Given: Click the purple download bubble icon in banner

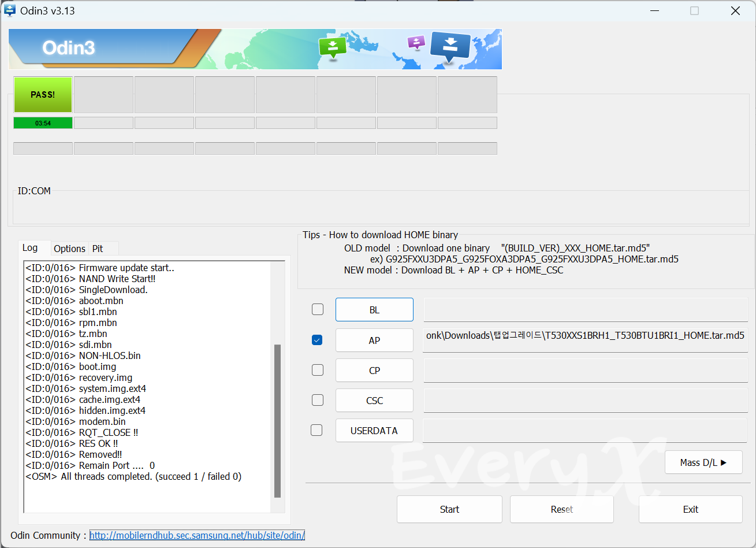Looking at the screenshot, I should [x=416, y=42].
